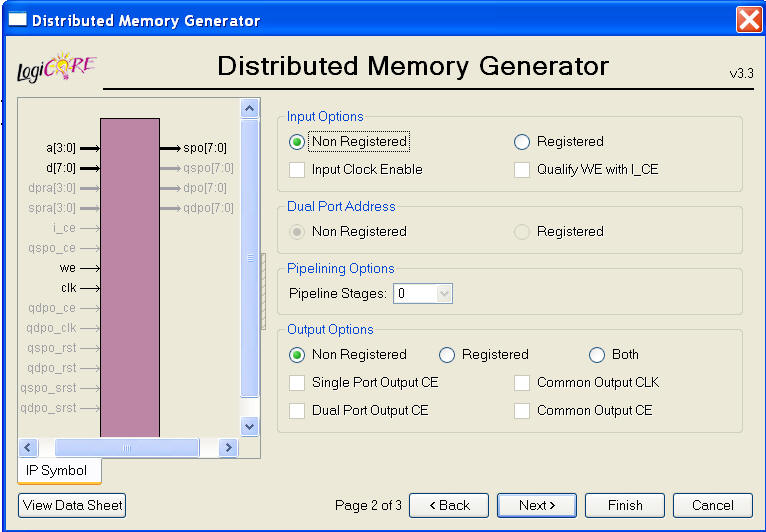
Task: Click the clk port label
Action: 69,288
